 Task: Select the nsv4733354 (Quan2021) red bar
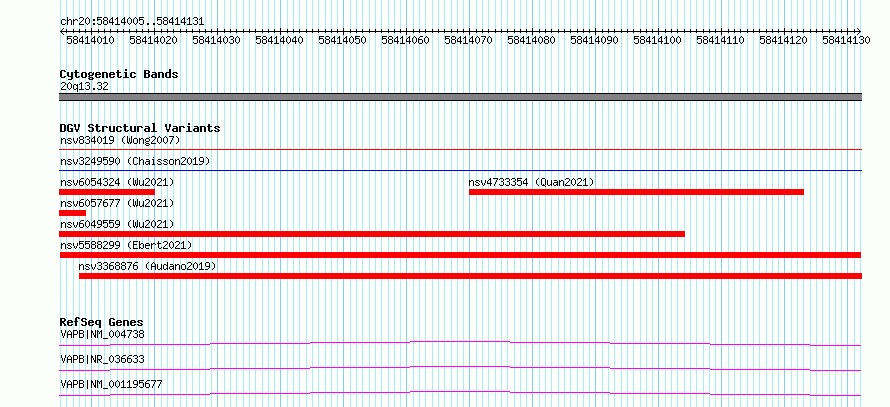(x=636, y=192)
